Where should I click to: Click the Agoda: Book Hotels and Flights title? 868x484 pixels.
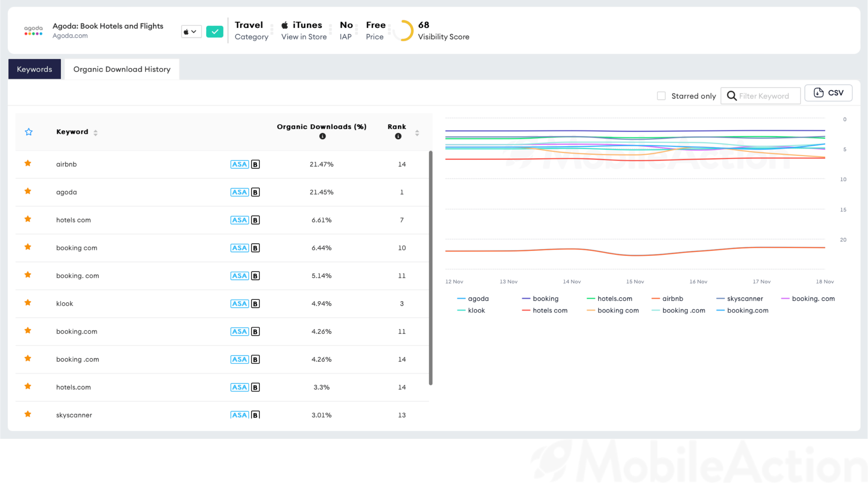pos(108,26)
